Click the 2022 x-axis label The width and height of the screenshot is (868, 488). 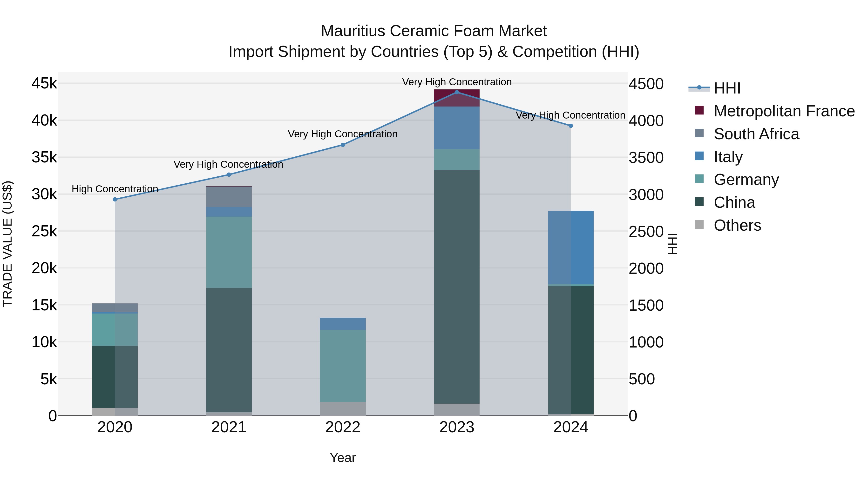[343, 427]
